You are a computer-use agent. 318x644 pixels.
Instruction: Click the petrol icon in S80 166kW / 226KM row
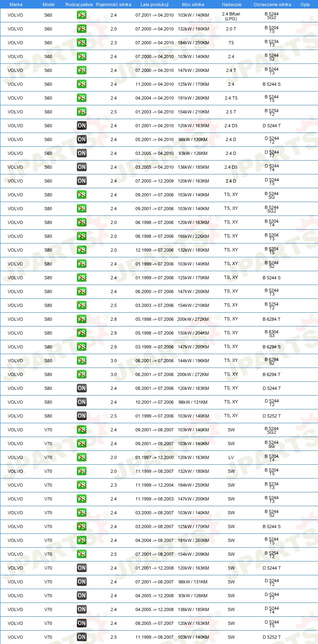point(82,236)
